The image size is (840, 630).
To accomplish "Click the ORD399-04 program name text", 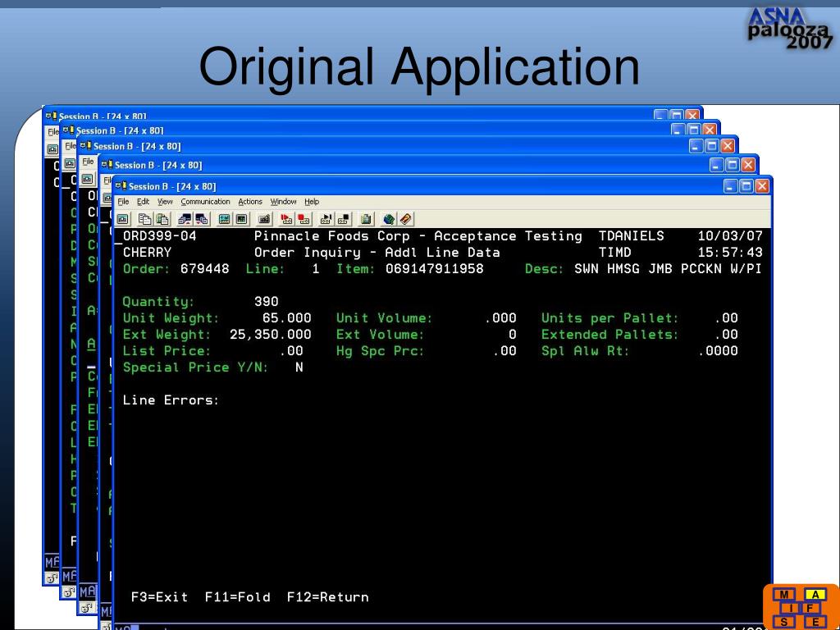I will tap(160, 235).
